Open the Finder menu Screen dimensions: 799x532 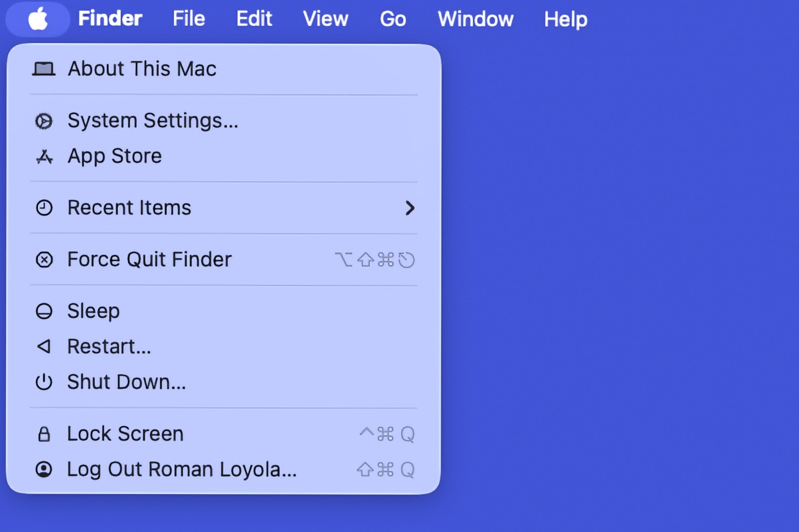pyautogui.click(x=110, y=19)
